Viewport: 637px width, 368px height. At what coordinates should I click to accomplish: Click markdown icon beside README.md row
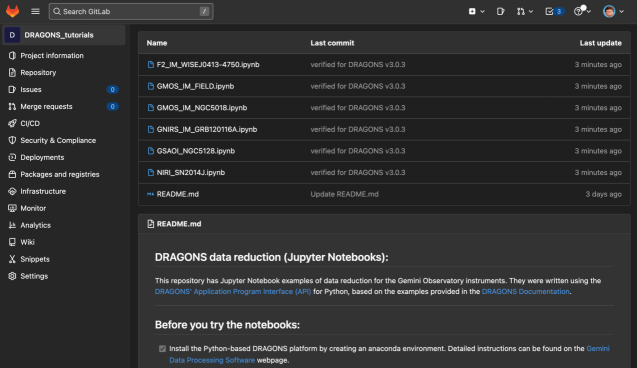click(150, 194)
